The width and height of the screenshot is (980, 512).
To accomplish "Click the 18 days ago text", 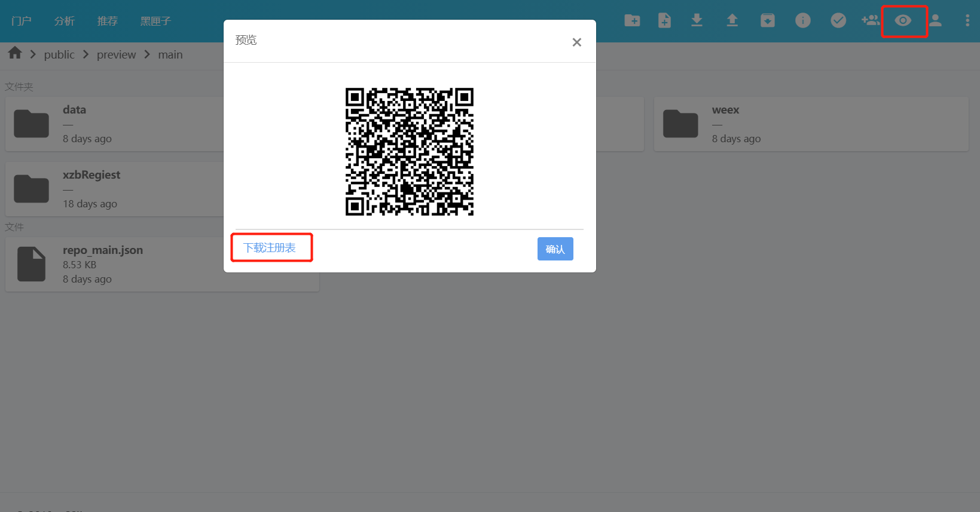I will pos(90,204).
